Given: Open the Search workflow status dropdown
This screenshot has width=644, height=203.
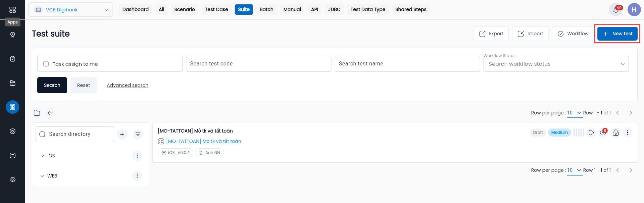Looking at the screenshot, I should click(x=556, y=64).
